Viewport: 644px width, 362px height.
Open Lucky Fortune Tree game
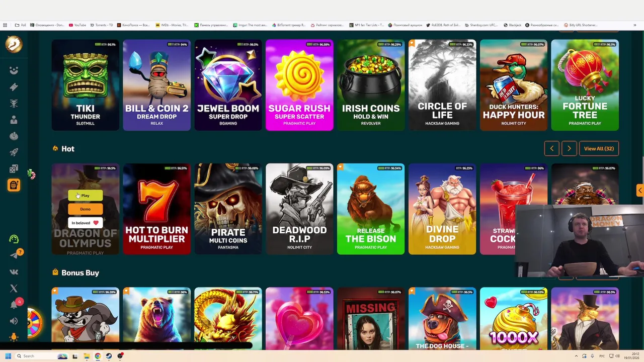tap(585, 85)
